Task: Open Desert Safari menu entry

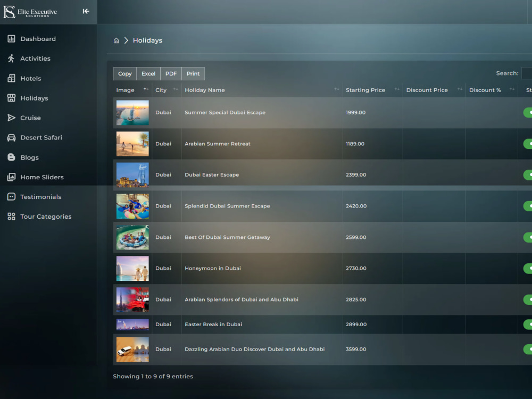Action: click(41, 137)
